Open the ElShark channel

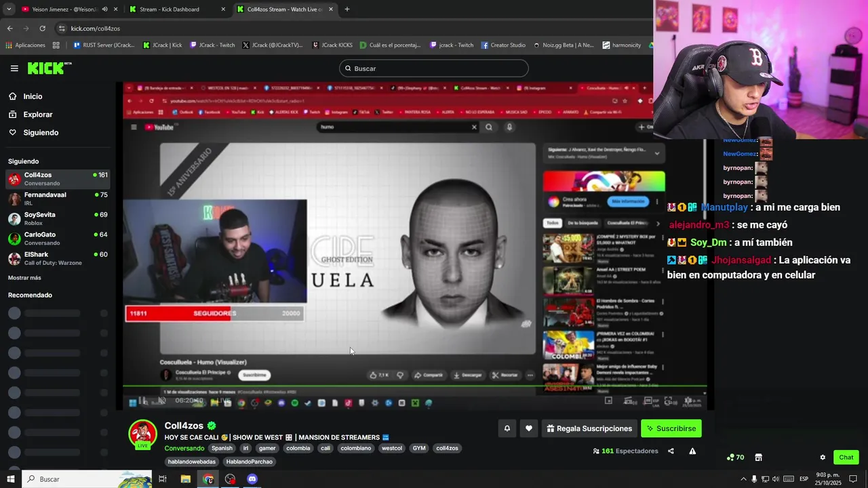click(x=58, y=258)
